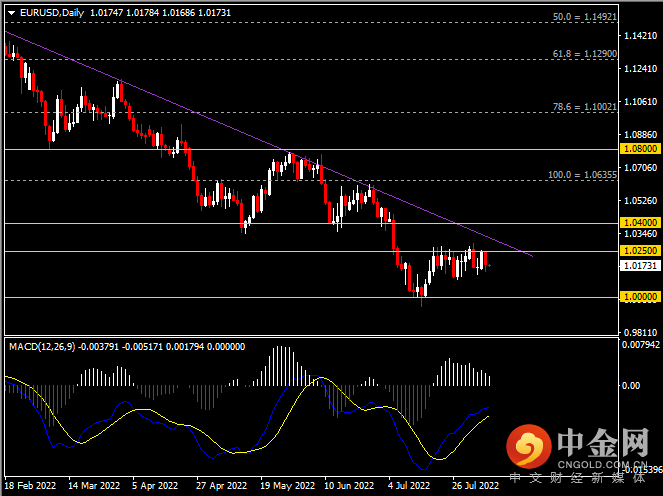Viewport: 663px width, 496px height.
Task: Select the Fibonacci label 100.0 = 1.06355
Action: 582,175
